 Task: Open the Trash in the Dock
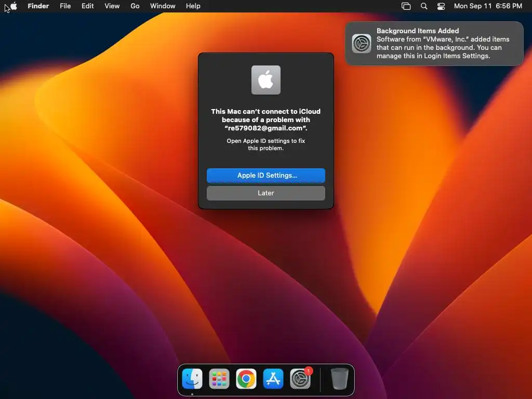[340, 379]
